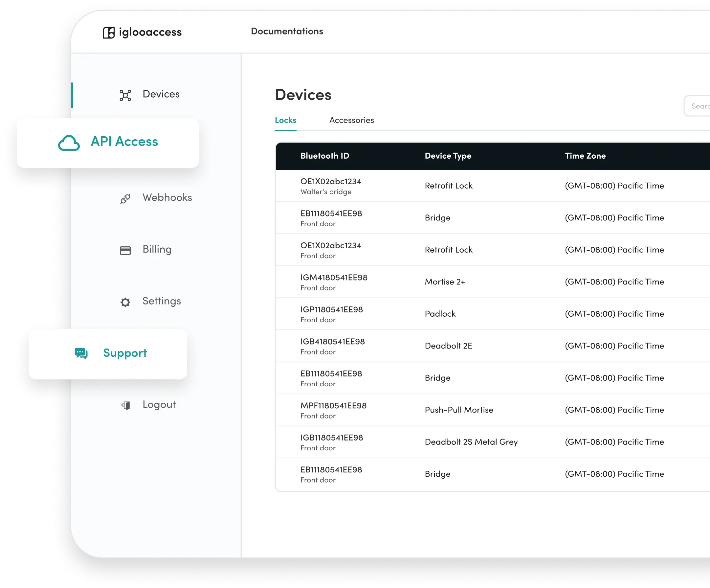Open the Documentations link in header

pos(287,32)
